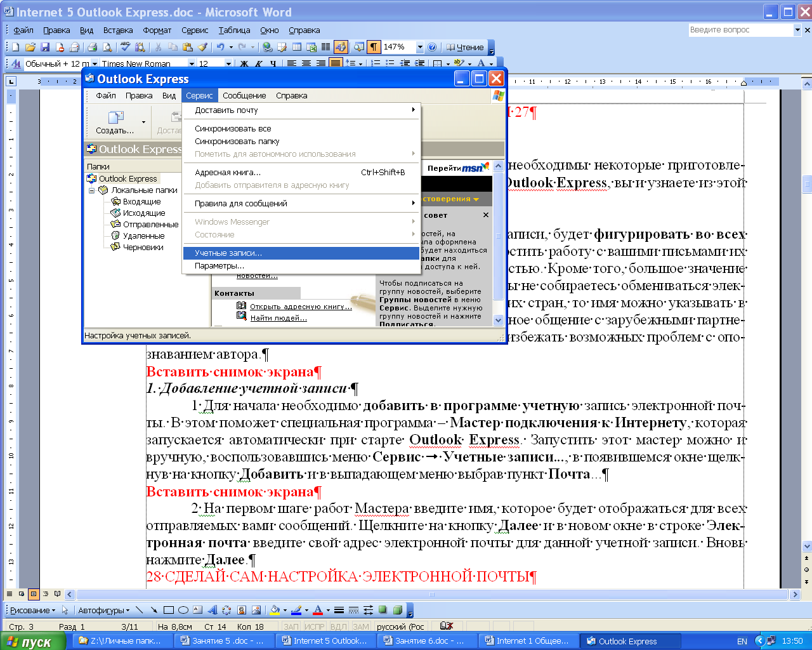
Task: Undo last action in Word
Action: (x=220, y=47)
